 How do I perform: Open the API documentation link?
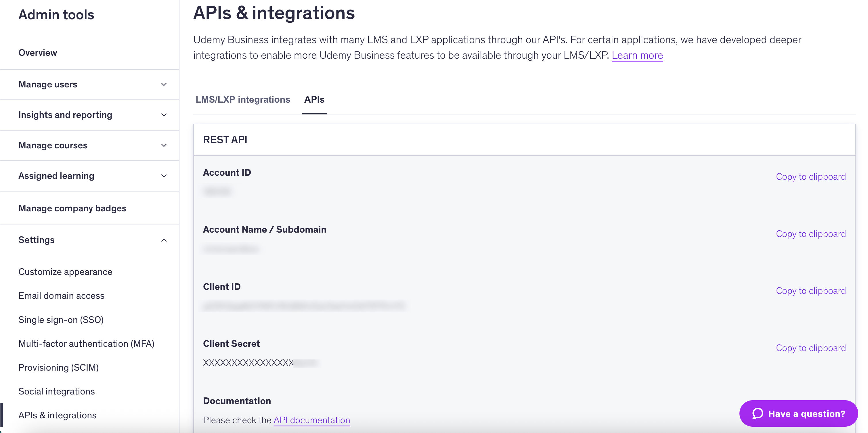click(x=311, y=420)
